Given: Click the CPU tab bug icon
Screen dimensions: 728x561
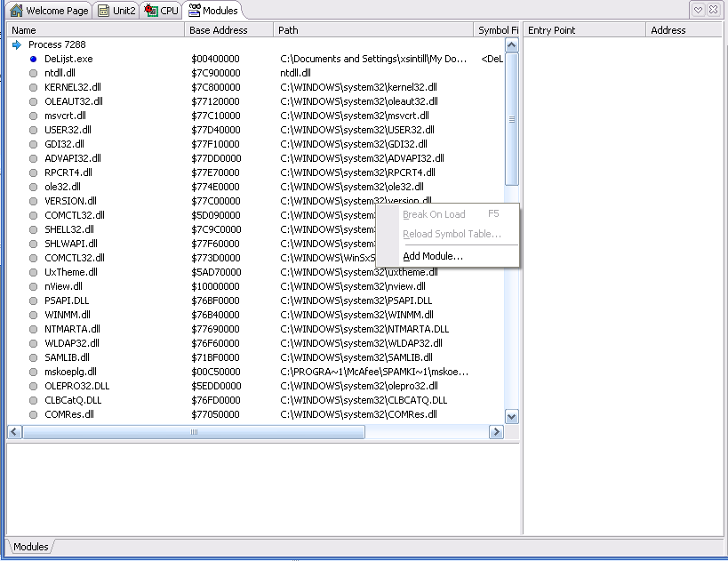Looking at the screenshot, I should [151, 10].
